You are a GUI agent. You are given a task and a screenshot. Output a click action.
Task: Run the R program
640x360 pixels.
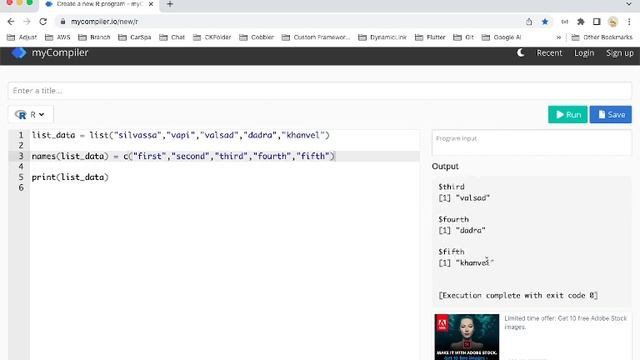click(568, 115)
